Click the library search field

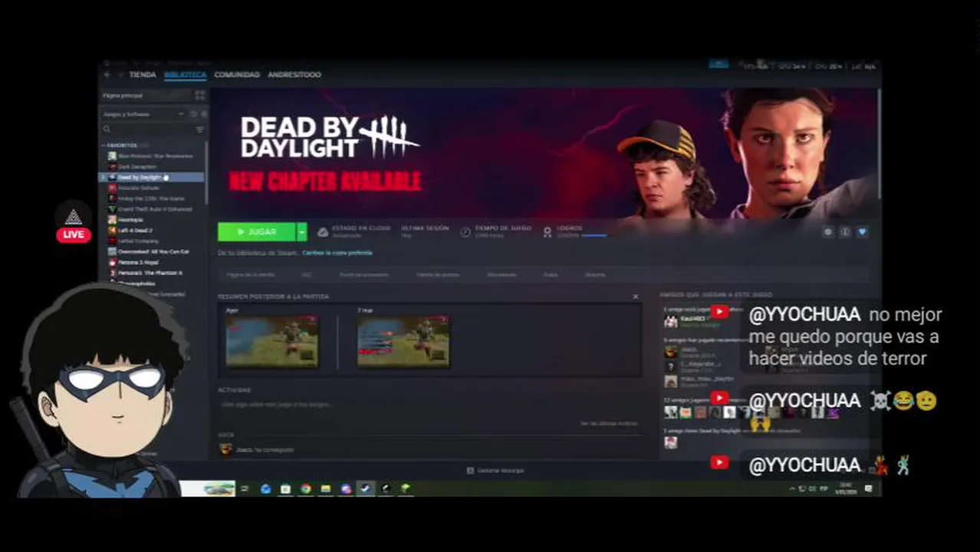146,130
